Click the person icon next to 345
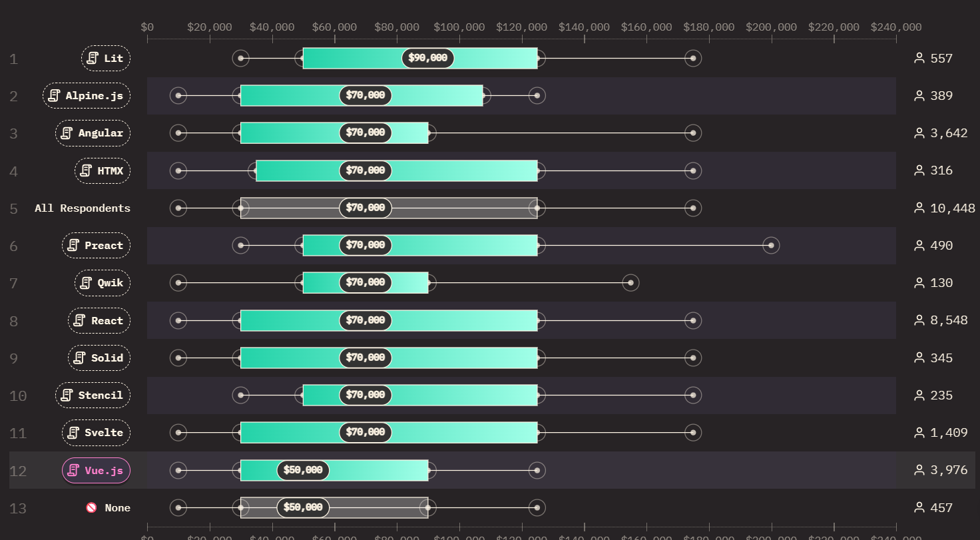The height and width of the screenshot is (540, 980). point(919,358)
